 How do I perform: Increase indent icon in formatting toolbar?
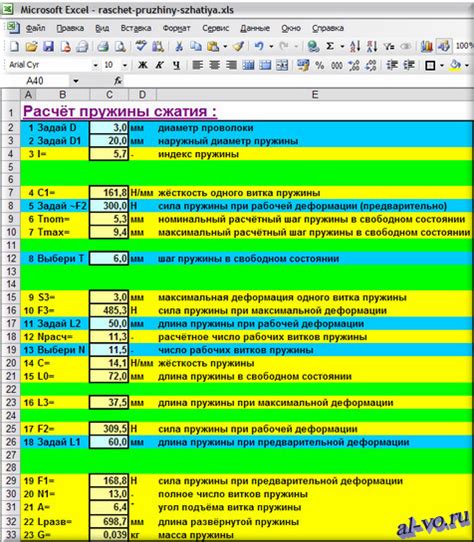pos(409,65)
